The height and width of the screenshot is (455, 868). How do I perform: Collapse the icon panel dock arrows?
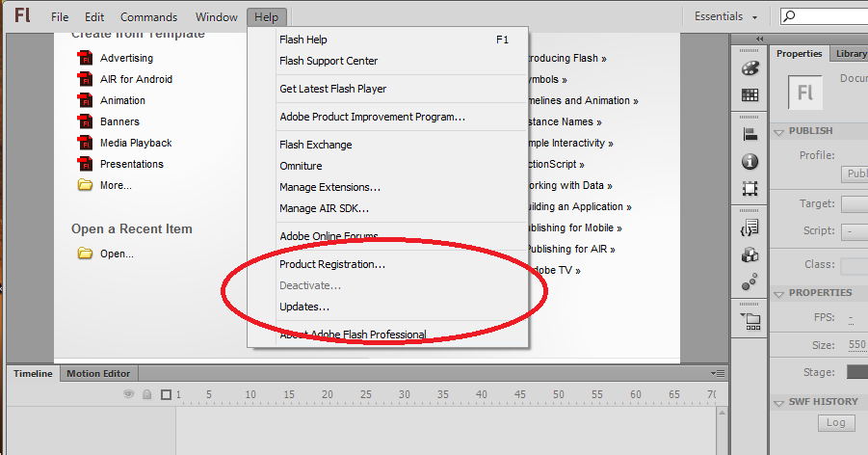(759, 39)
